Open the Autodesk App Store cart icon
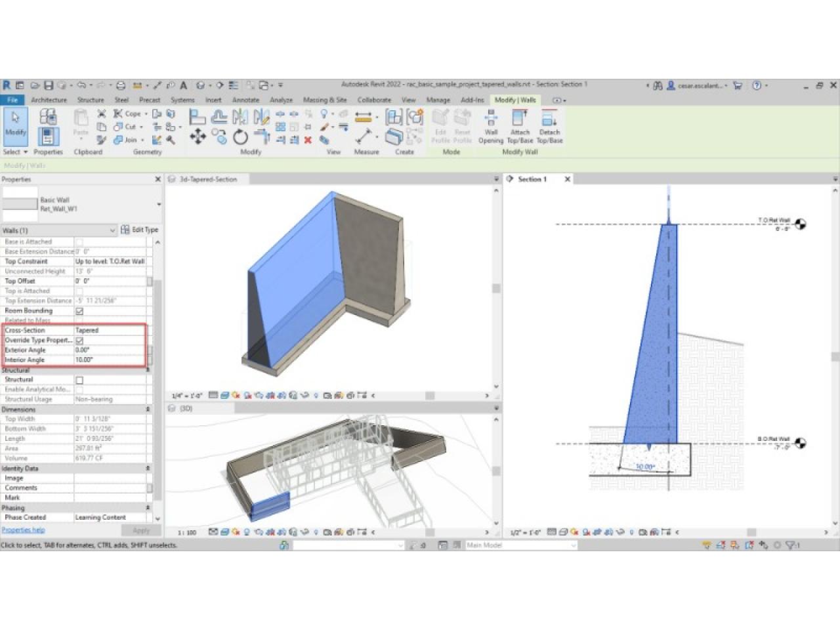840x630 pixels. [x=738, y=85]
